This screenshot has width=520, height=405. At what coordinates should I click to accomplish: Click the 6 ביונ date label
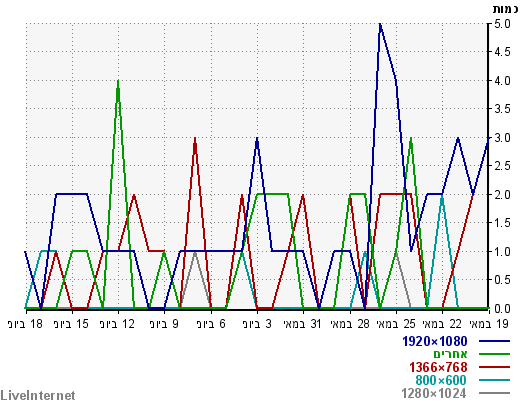tap(211, 324)
